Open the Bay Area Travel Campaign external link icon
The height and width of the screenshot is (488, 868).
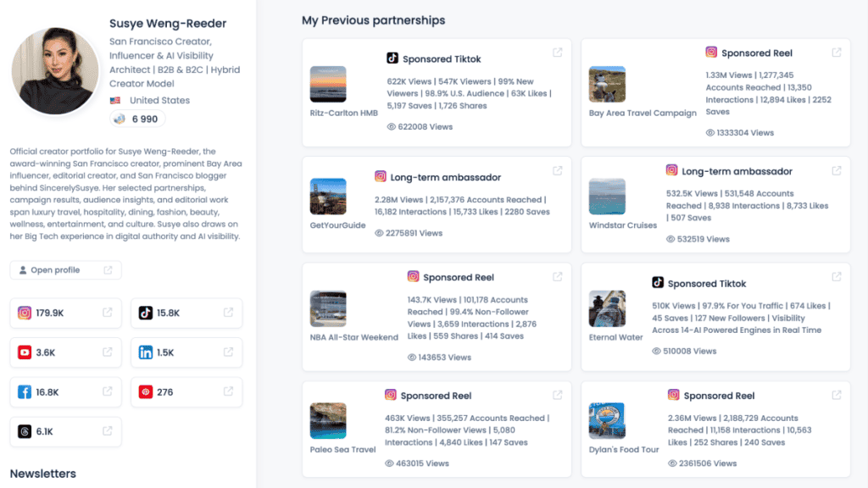pos(837,52)
